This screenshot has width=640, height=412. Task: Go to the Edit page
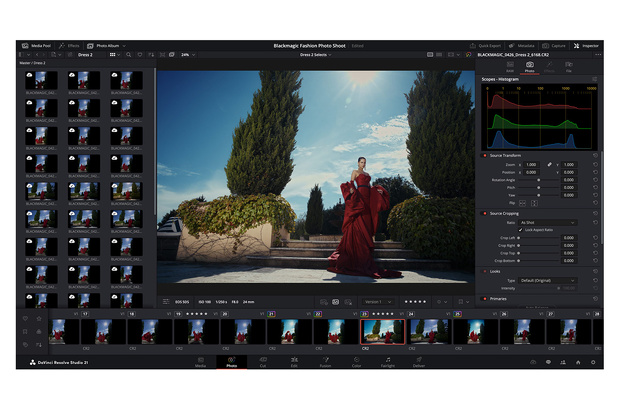pos(294,362)
